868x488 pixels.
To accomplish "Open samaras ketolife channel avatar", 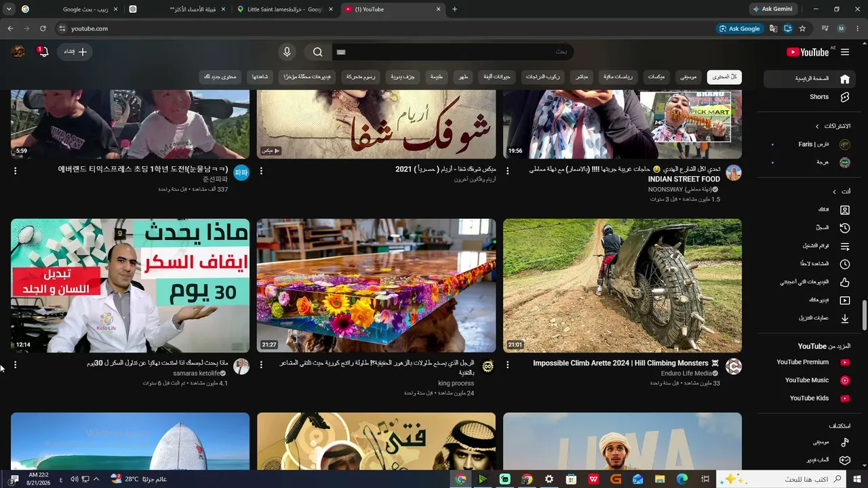I will pyautogui.click(x=241, y=367).
